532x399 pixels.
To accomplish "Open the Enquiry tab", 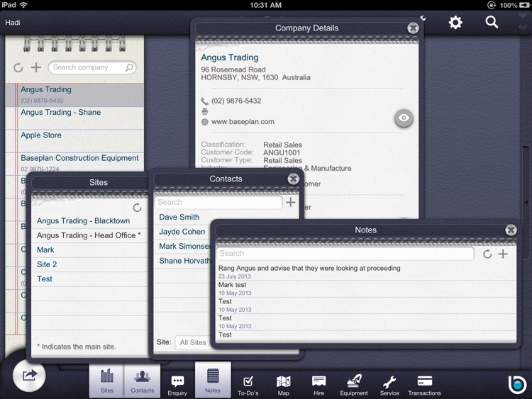I will click(x=177, y=386).
